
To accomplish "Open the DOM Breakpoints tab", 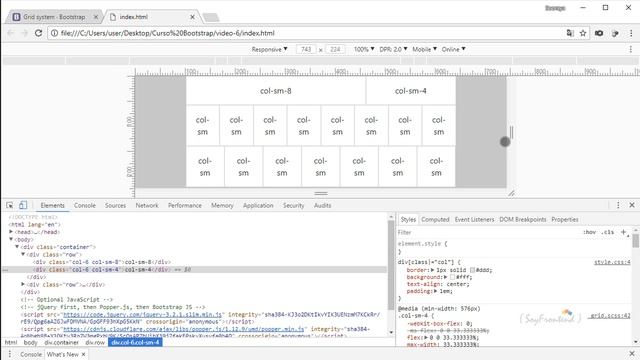I will [x=522, y=220].
